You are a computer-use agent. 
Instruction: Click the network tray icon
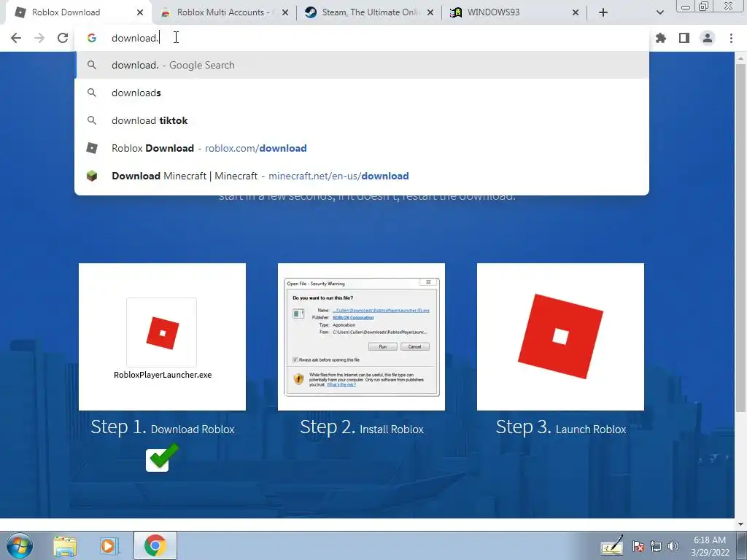(656, 546)
